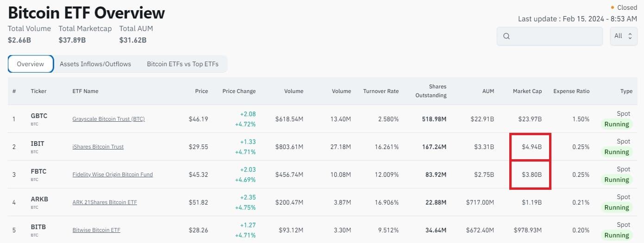Image resolution: width=644 pixels, height=243 pixels.
Task: Sort by ETF Name column header
Action: (85, 91)
